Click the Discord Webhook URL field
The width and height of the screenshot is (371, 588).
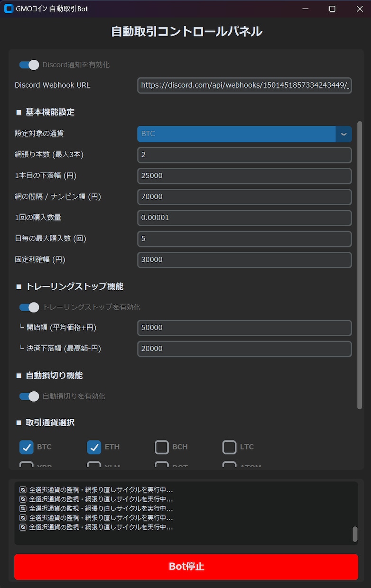244,85
